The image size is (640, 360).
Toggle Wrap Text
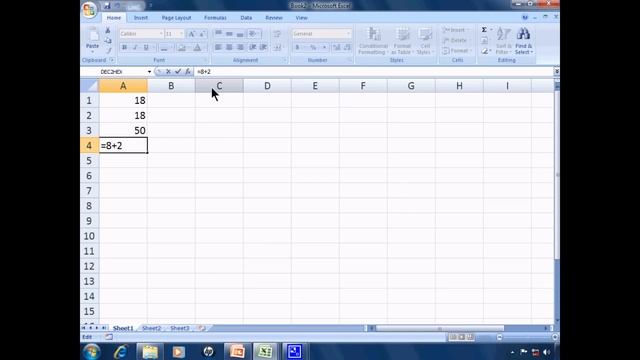[278, 34]
